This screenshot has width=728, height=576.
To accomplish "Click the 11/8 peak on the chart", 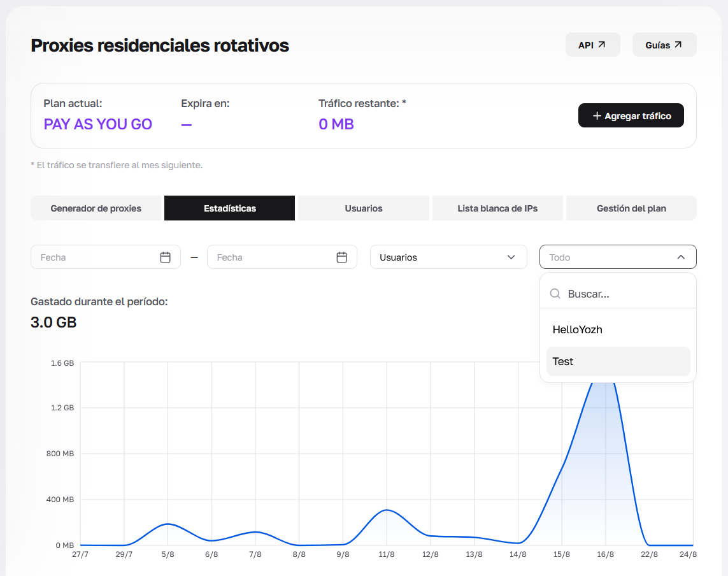I will 387,510.
